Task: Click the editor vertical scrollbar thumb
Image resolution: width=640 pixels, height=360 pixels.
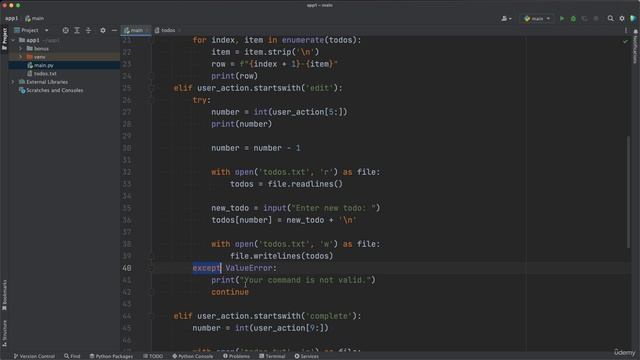Action: 628,192
